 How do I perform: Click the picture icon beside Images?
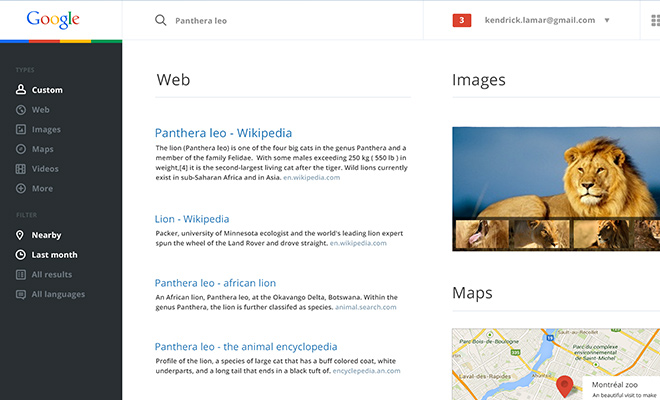point(21,129)
